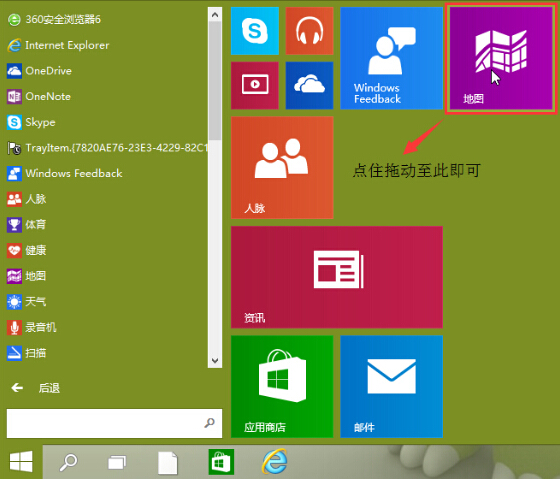Open the 资讯 news tile

[337, 277]
